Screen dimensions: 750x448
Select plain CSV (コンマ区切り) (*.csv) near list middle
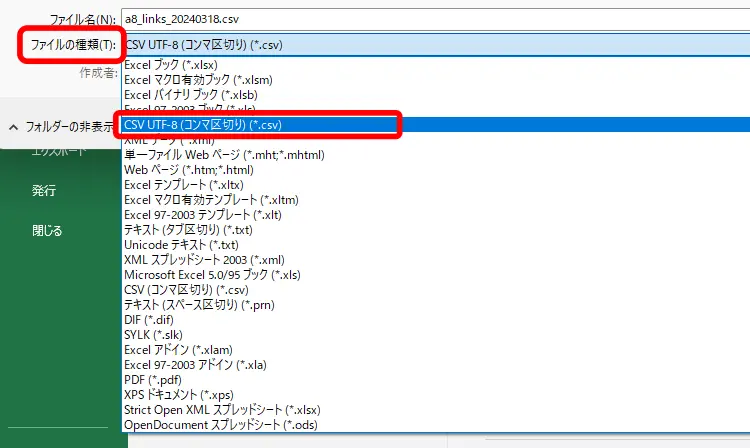pyautogui.click(x=184, y=290)
